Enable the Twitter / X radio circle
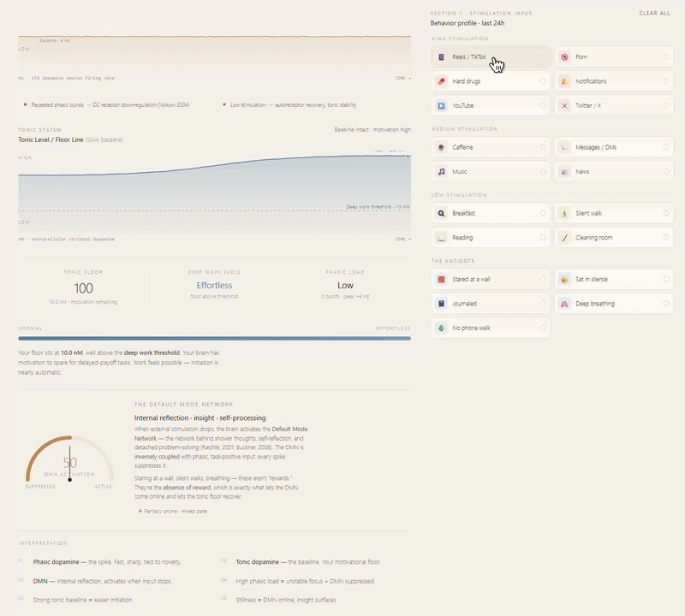 pos(666,106)
